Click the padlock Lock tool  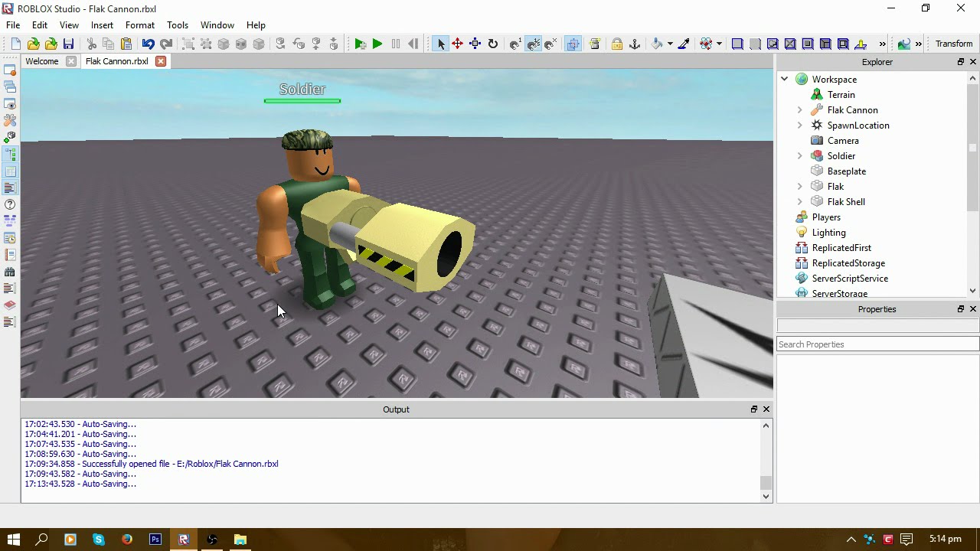(617, 44)
